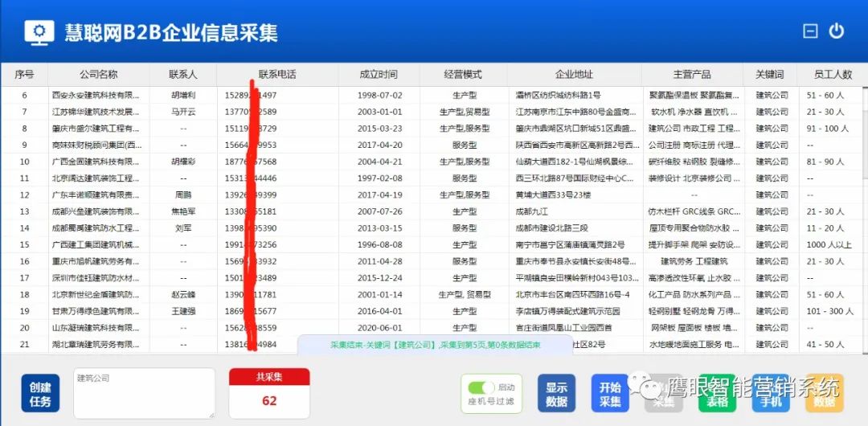The image size is (868, 426).
Task: Click address 黄埔大道西33号23楼
Action: pos(554,195)
